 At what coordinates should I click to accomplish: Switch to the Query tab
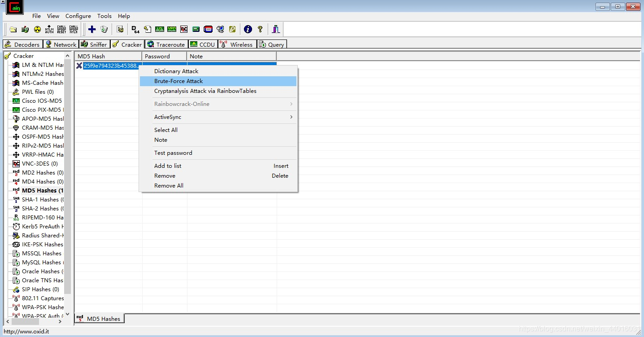271,44
